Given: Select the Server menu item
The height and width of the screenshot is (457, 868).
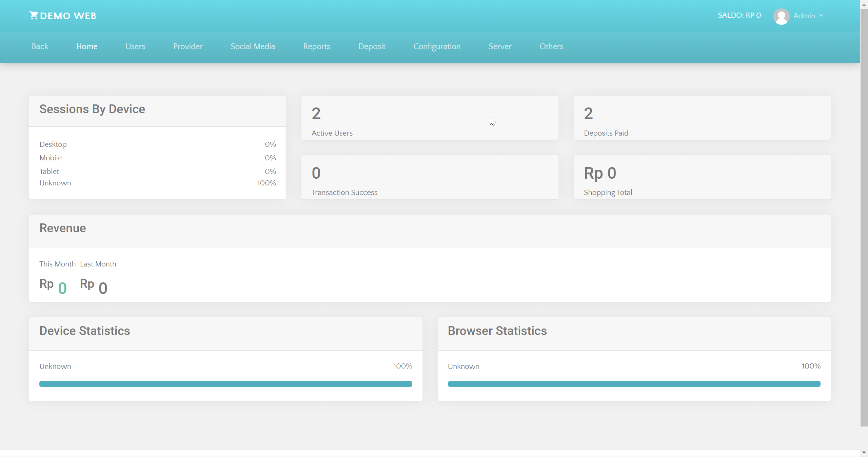Looking at the screenshot, I should coord(500,46).
